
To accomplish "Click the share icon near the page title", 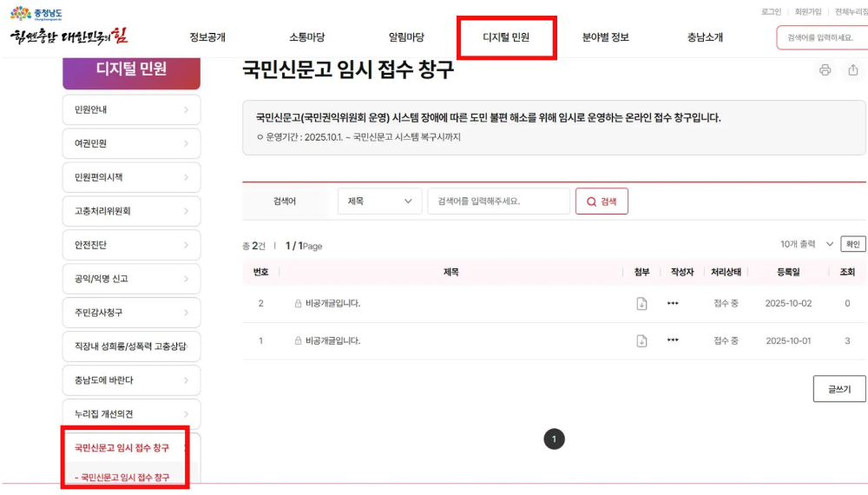I will click(x=852, y=70).
